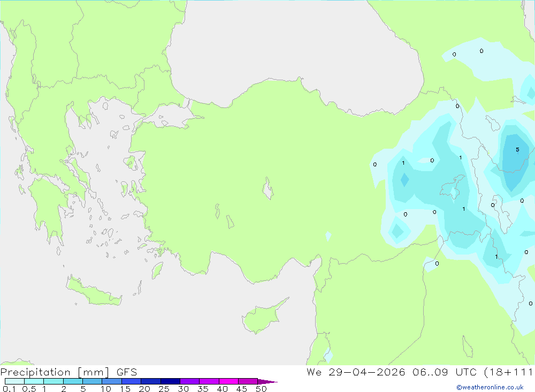Click the legend label '10'

[106, 389]
